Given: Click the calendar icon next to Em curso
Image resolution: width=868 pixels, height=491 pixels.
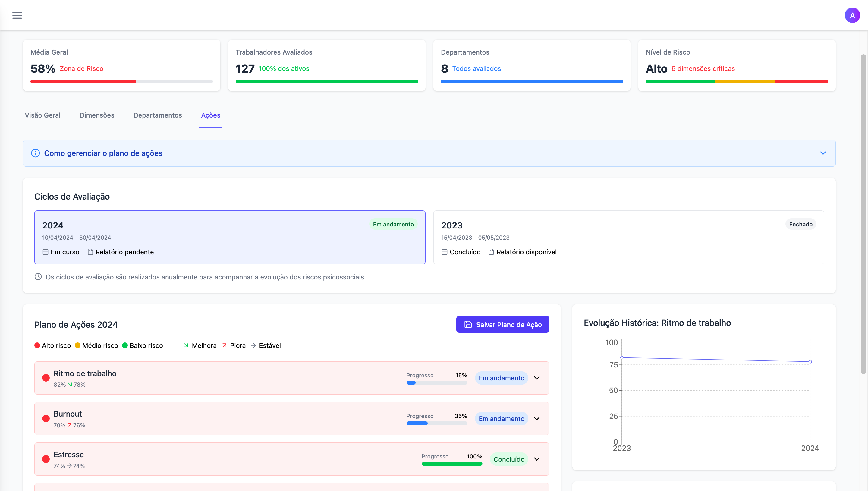Looking at the screenshot, I should [x=46, y=252].
